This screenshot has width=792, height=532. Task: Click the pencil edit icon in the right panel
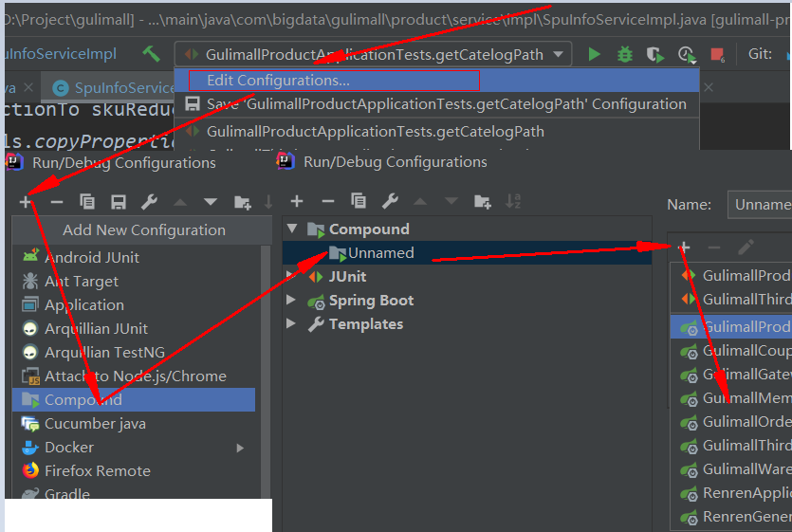(746, 248)
